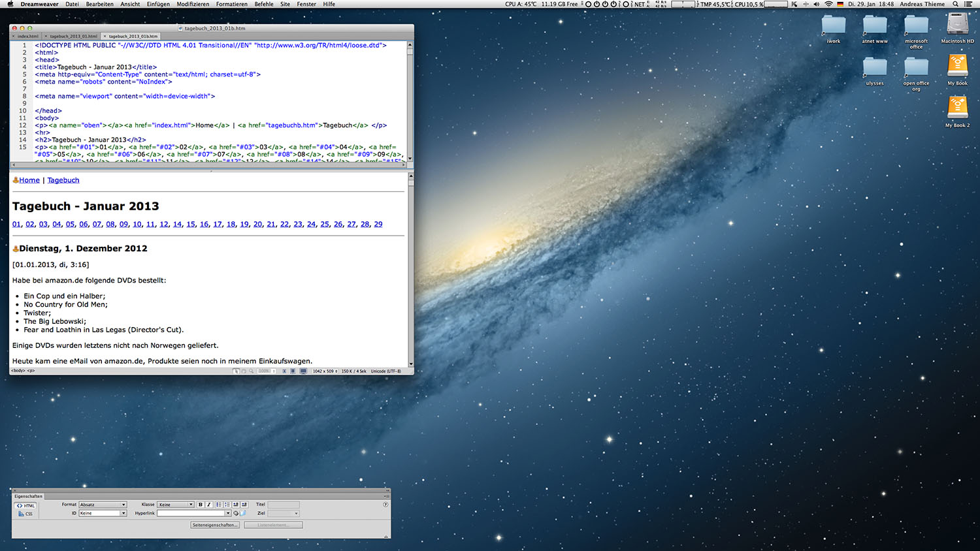Open the Eigenschaften panel options menu
Screen dimensions: 980x551
click(385, 496)
